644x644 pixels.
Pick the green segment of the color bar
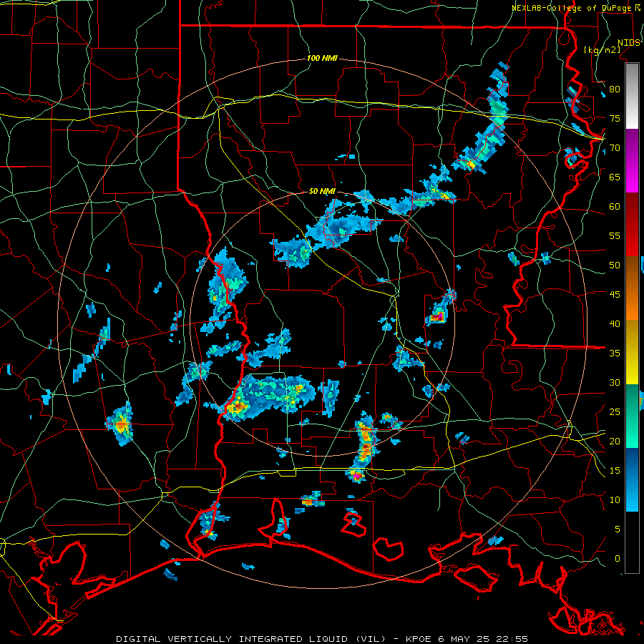click(x=632, y=416)
